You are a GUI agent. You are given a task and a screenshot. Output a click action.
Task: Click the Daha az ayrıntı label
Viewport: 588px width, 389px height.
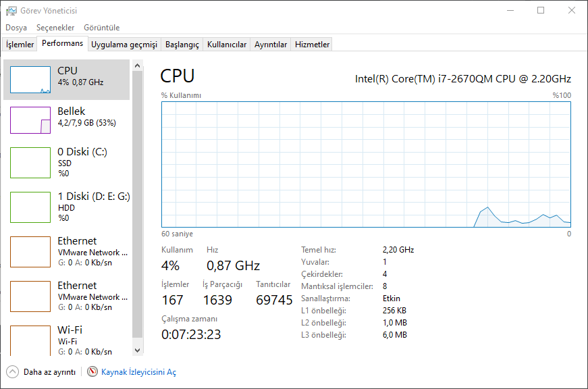coord(49,372)
